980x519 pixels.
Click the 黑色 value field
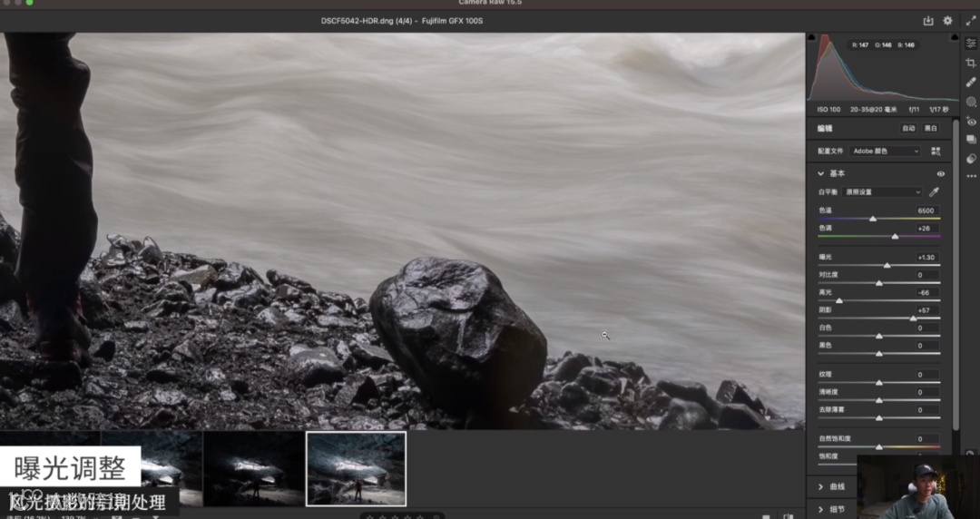(926, 345)
